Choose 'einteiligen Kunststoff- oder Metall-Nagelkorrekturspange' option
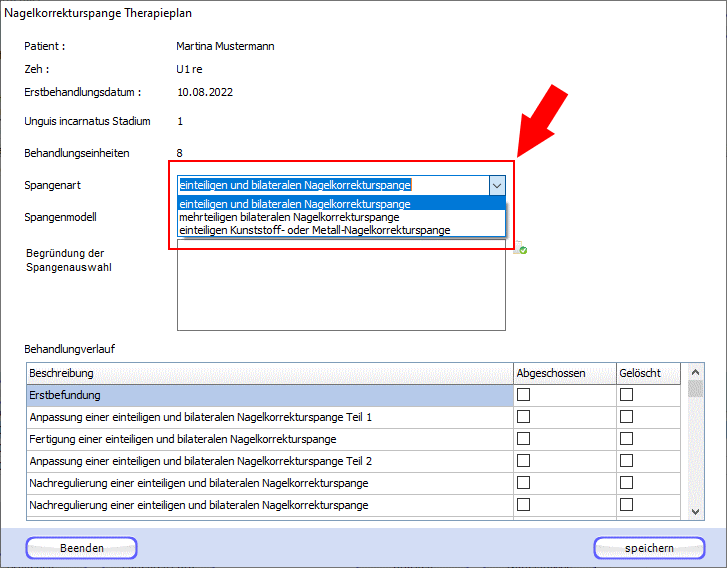Screen dimensions: 727x568 tap(314, 230)
